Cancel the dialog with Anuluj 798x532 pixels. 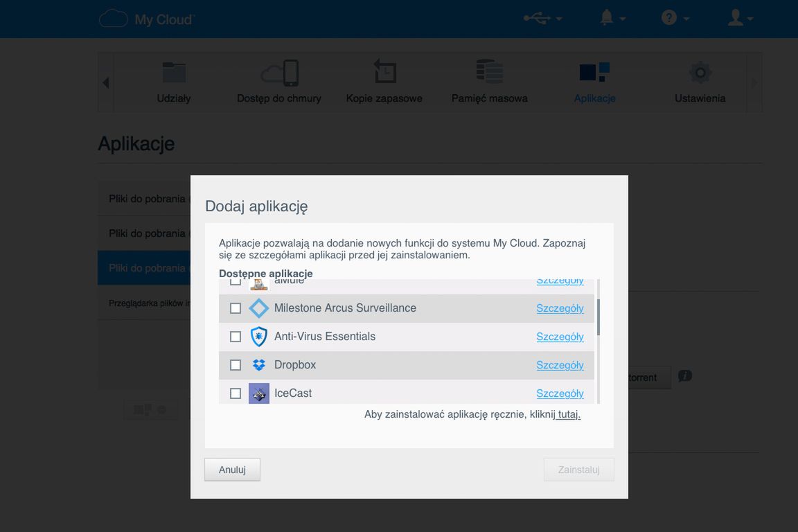(232, 470)
